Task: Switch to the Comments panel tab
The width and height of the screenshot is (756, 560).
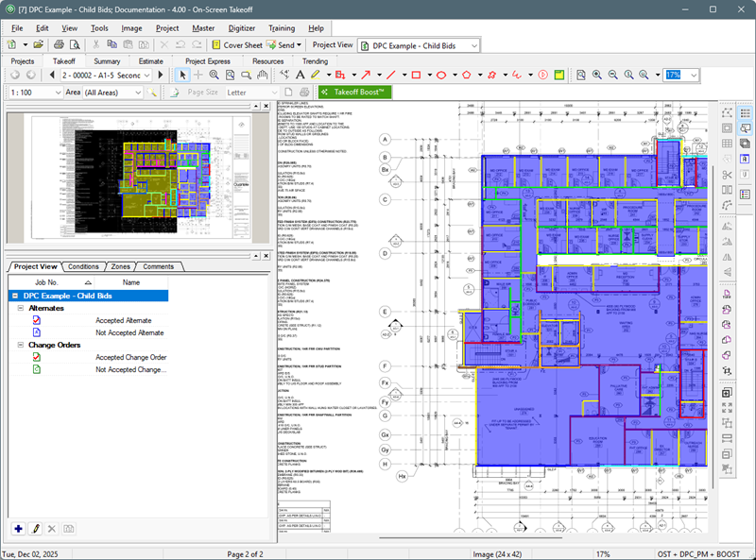Action: [x=158, y=266]
